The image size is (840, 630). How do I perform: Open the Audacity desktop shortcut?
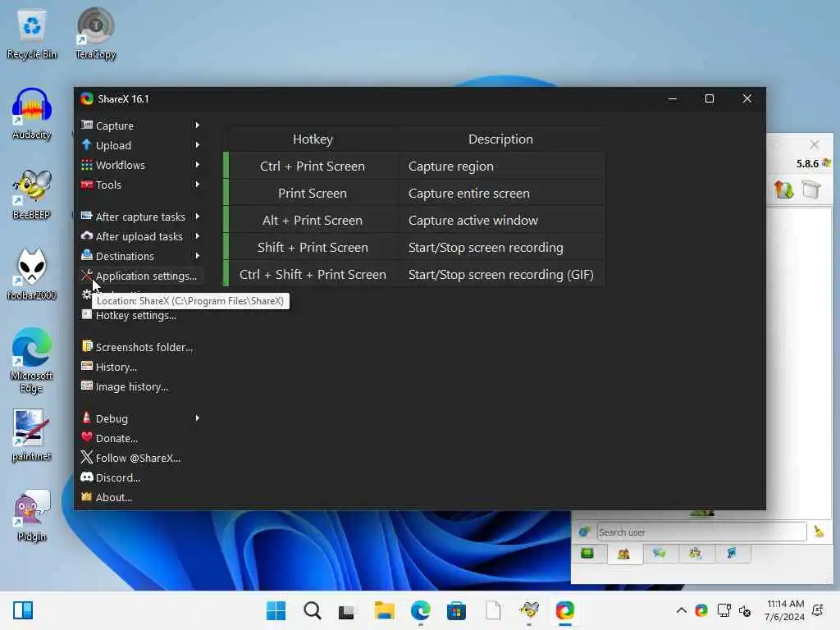click(x=32, y=113)
